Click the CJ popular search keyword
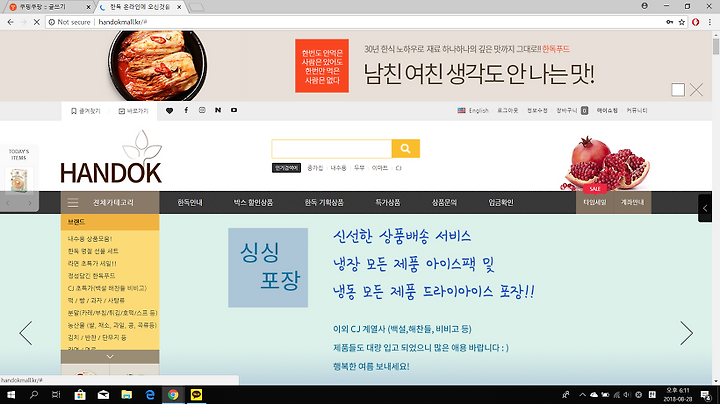The width and height of the screenshot is (720, 404). [399, 168]
